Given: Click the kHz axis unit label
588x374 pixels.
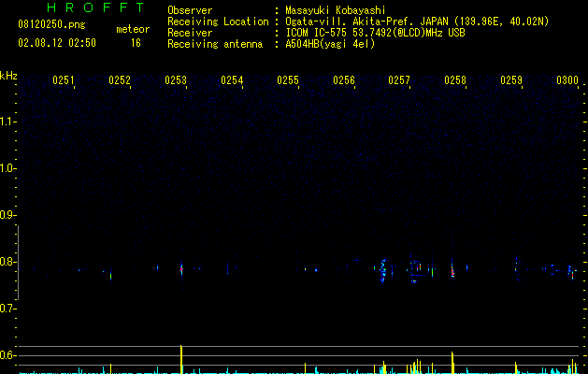Looking at the screenshot, I should (x=8, y=76).
